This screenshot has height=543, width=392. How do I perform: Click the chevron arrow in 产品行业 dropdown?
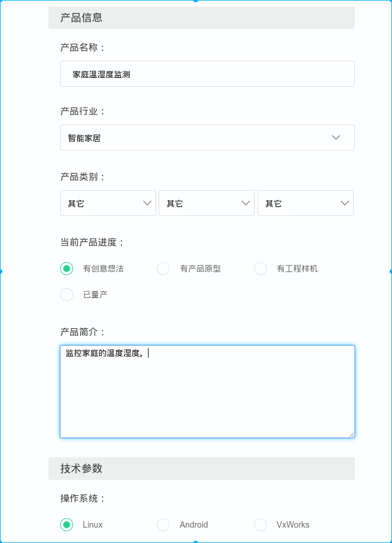point(336,138)
